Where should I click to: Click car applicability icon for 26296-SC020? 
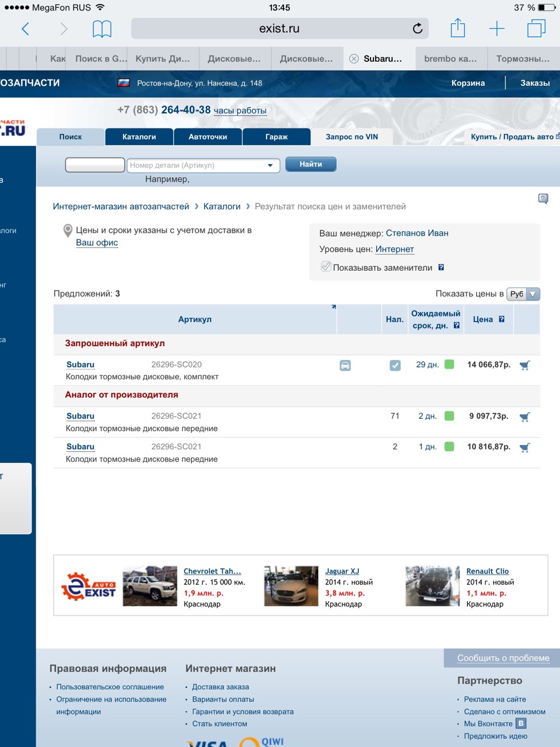tap(345, 365)
